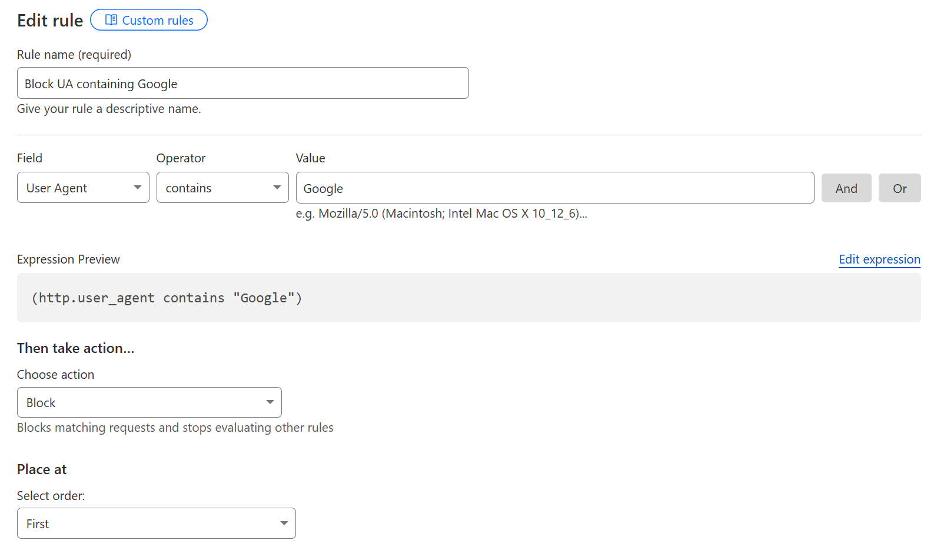
Task: Click the Edit rule page heading
Action: (x=50, y=21)
